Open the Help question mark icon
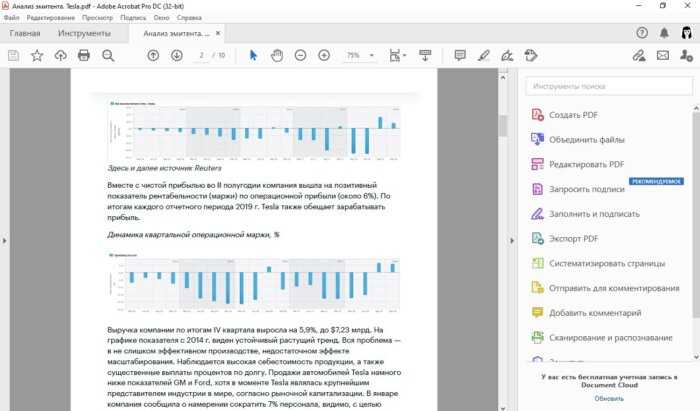Image resolution: width=700 pixels, height=411 pixels. coord(642,33)
